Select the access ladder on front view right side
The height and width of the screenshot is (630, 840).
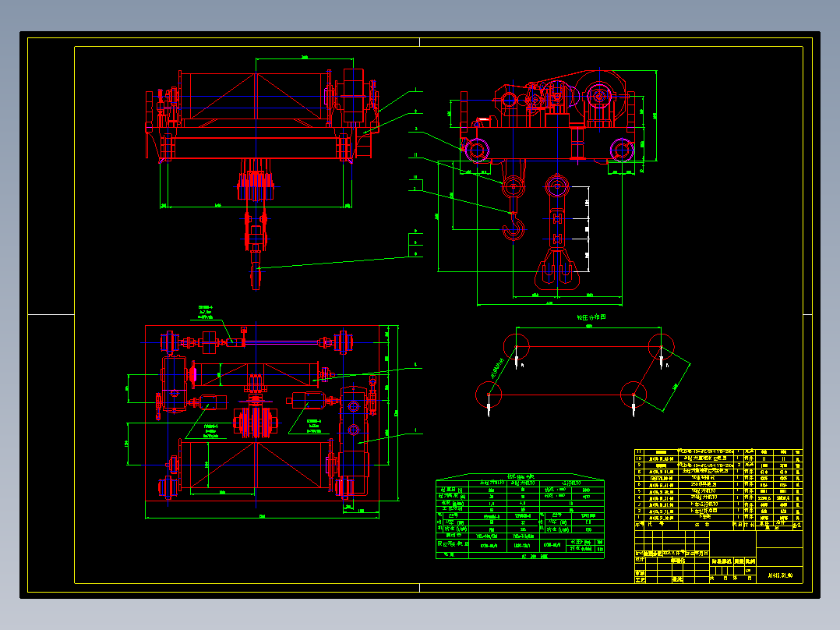pos(364,143)
